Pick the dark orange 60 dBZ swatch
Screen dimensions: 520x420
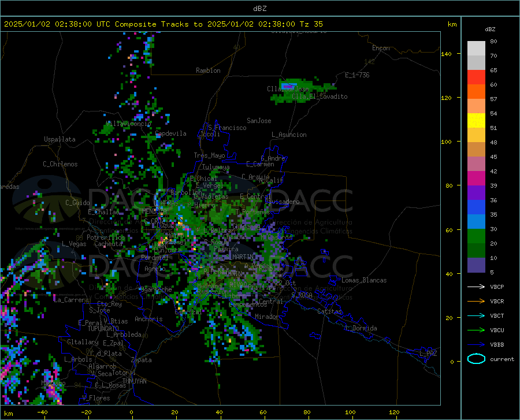click(x=476, y=92)
